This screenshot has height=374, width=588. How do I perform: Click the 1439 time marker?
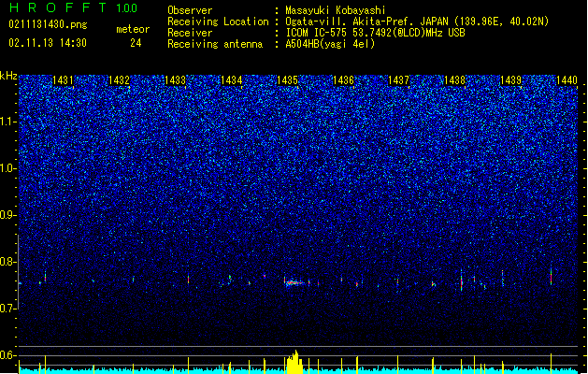[x=510, y=80]
